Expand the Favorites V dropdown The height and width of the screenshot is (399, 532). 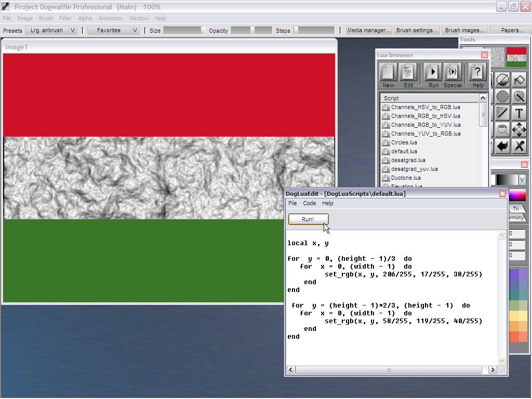[135, 30]
